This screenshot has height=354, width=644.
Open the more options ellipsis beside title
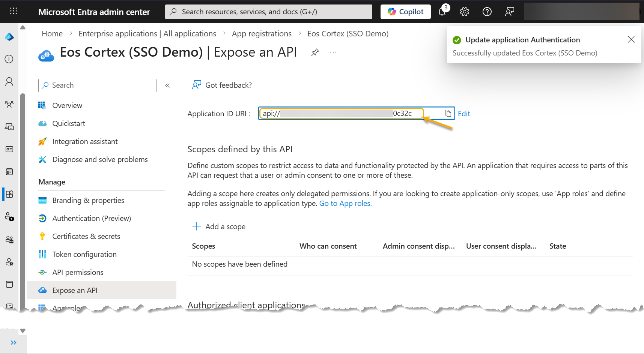click(333, 52)
